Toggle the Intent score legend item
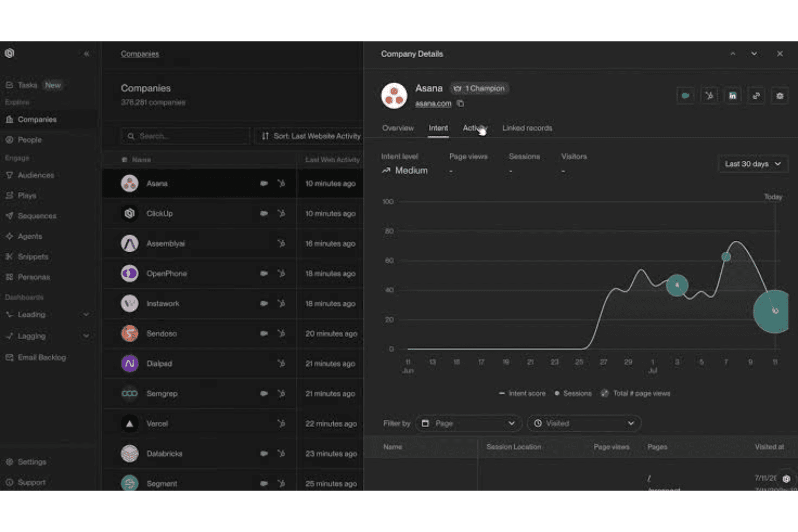The image size is (798, 532). tap(522, 393)
